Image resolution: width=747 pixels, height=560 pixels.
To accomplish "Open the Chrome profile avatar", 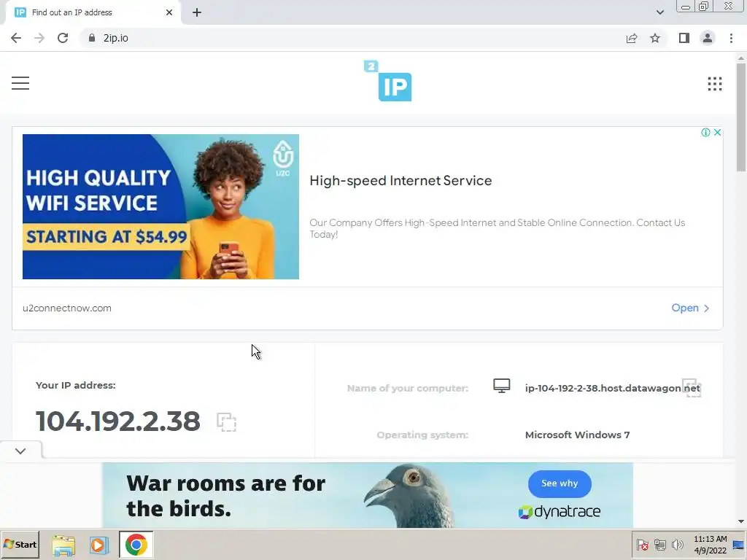I will point(708,38).
